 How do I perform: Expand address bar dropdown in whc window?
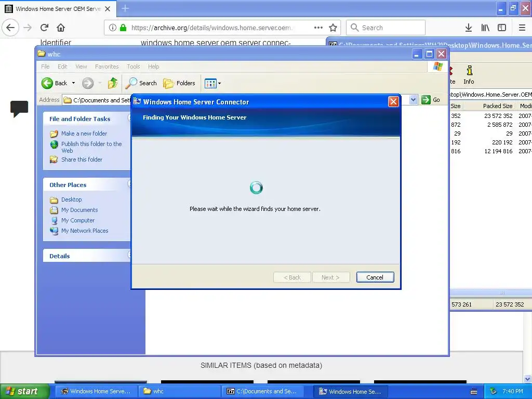413,100
